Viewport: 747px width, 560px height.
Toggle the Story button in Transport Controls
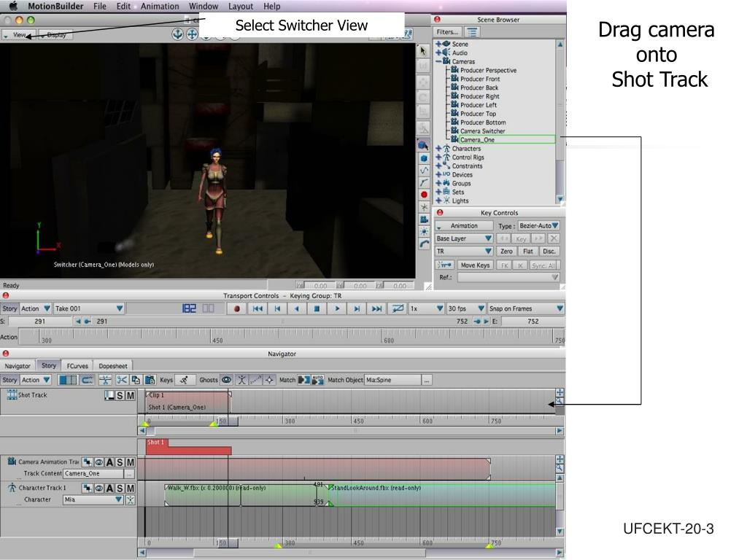9,308
